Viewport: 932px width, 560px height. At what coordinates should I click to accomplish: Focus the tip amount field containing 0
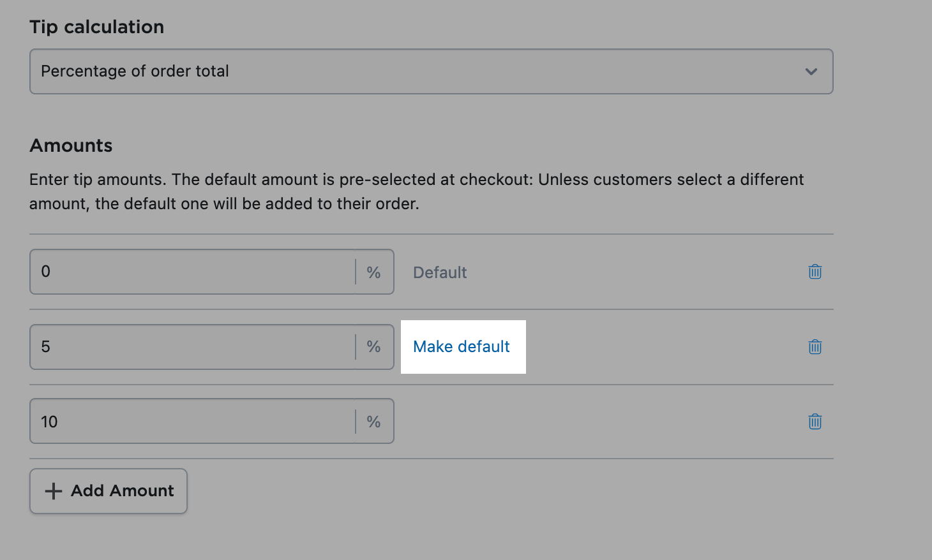192,272
